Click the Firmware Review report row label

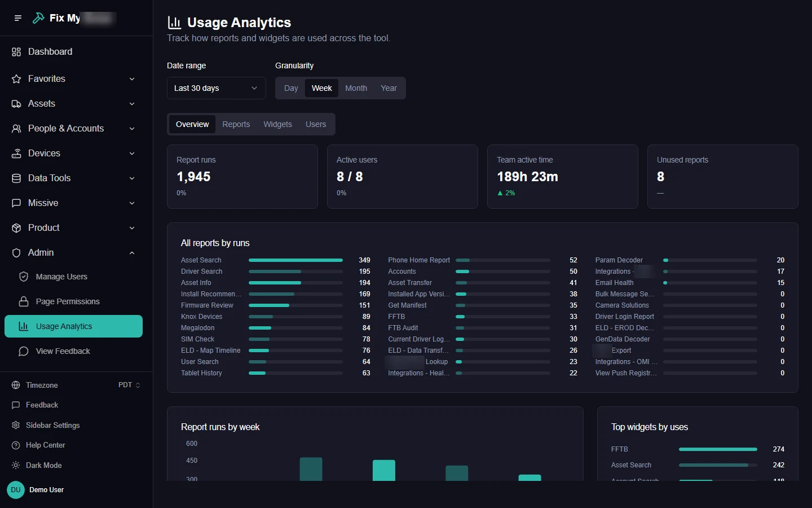click(207, 305)
